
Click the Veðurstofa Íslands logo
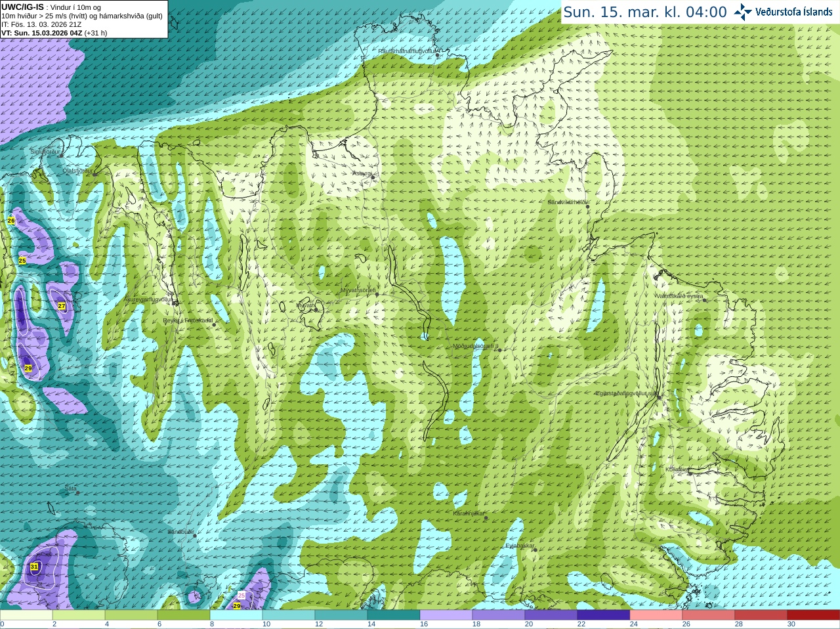[x=784, y=12]
